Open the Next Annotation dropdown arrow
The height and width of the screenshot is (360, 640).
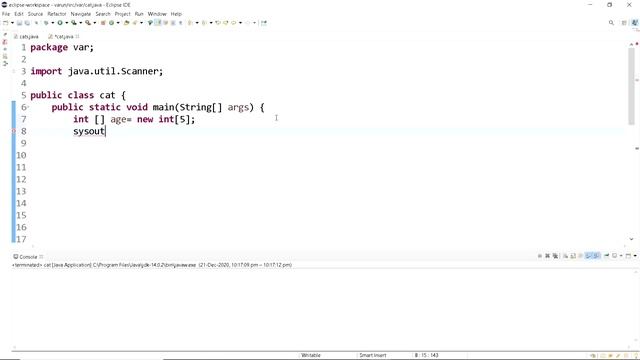tap(197, 23)
